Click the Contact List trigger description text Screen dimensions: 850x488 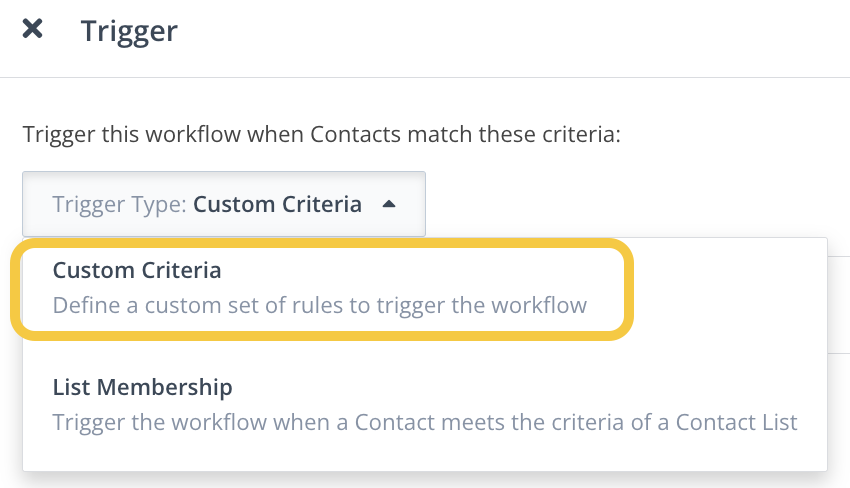pos(424,422)
